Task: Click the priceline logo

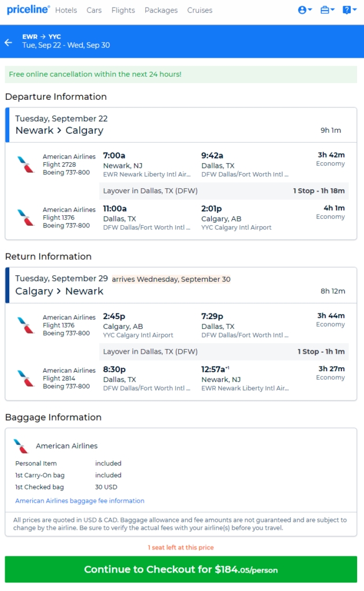Action: click(x=28, y=9)
